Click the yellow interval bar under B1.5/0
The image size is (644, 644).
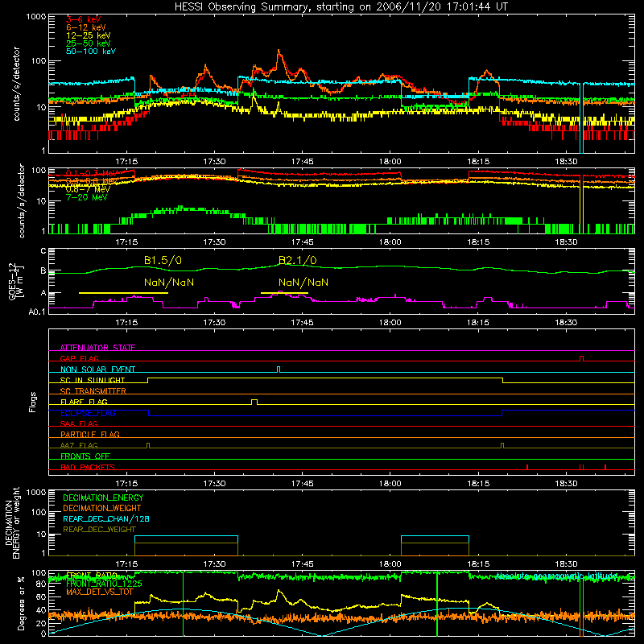pos(123,293)
